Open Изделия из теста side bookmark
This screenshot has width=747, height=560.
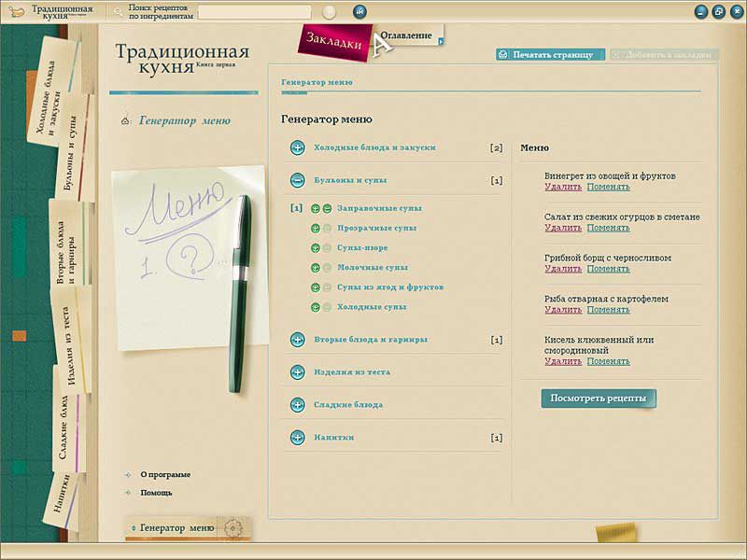point(66,335)
